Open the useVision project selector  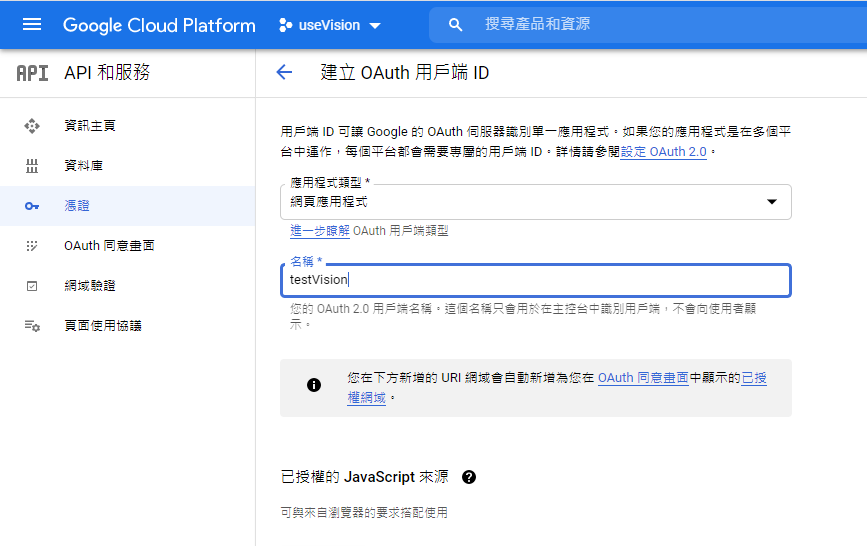[330, 25]
